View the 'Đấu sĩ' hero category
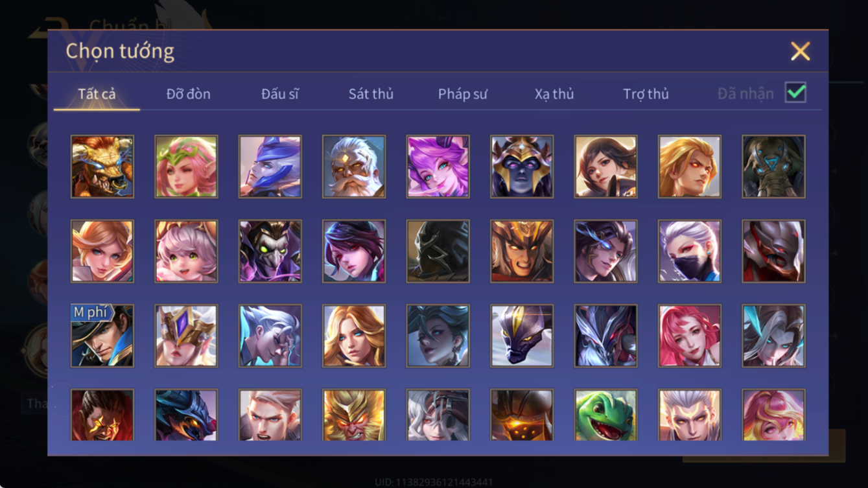 click(x=280, y=94)
